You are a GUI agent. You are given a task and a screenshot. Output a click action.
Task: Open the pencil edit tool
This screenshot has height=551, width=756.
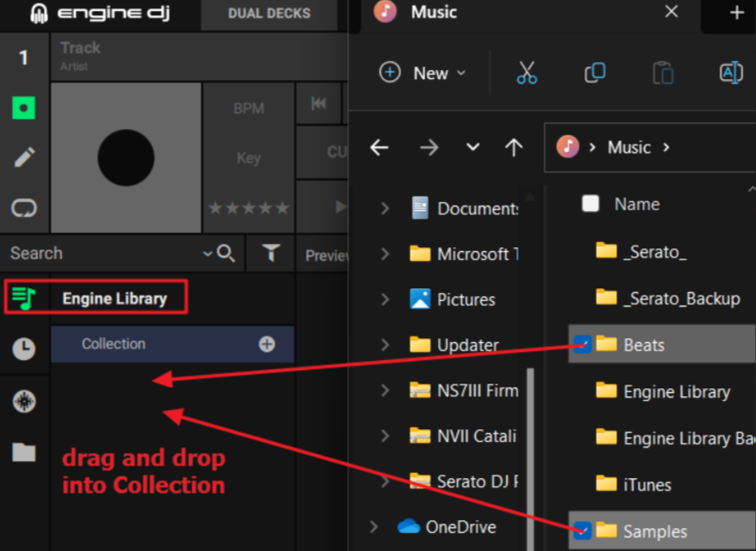pos(24,157)
